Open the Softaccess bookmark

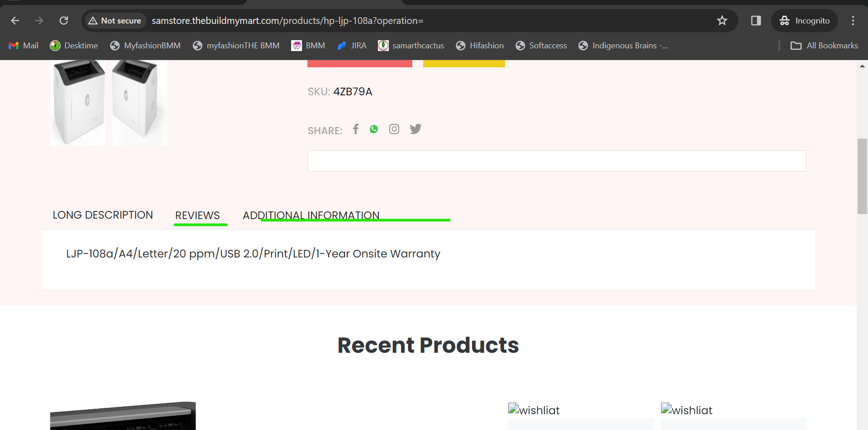[541, 46]
